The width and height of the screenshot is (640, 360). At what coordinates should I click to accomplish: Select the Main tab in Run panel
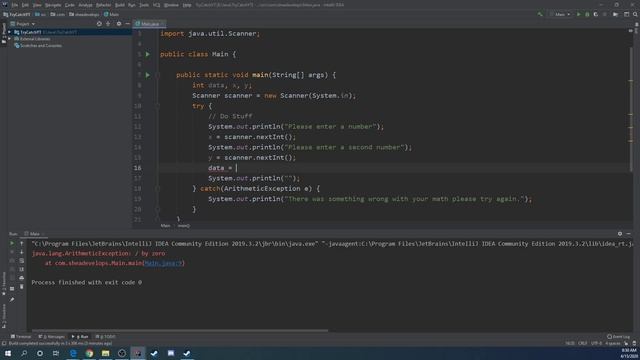pyautogui.click(x=34, y=234)
